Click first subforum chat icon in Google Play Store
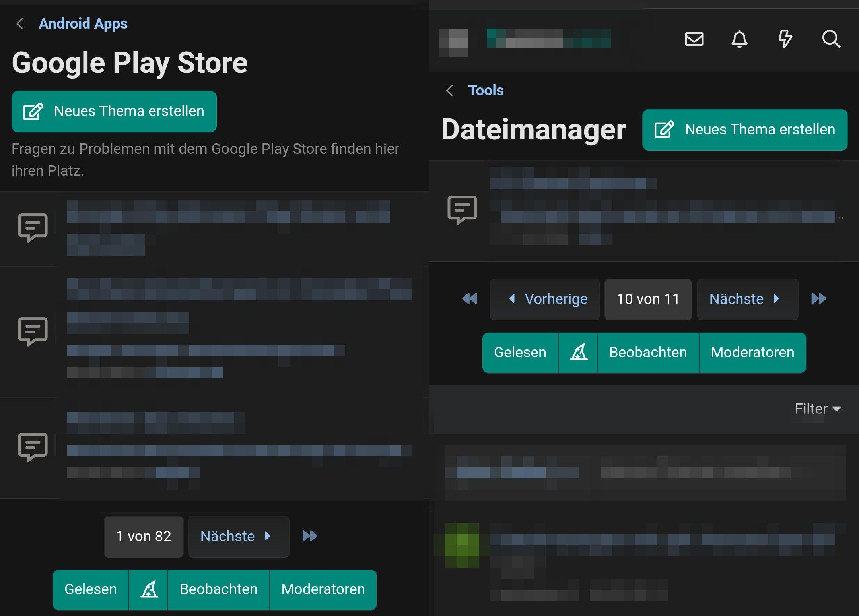 (x=33, y=228)
